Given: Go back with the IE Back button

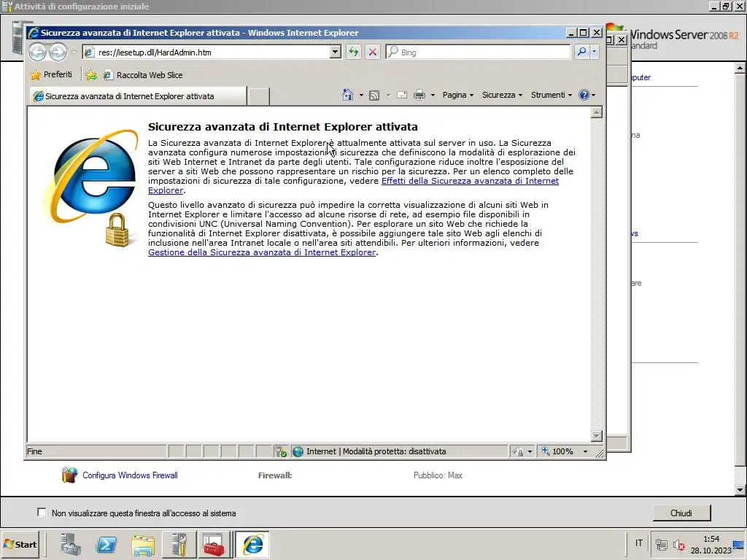Looking at the screenshot, I should click(38, 52).
